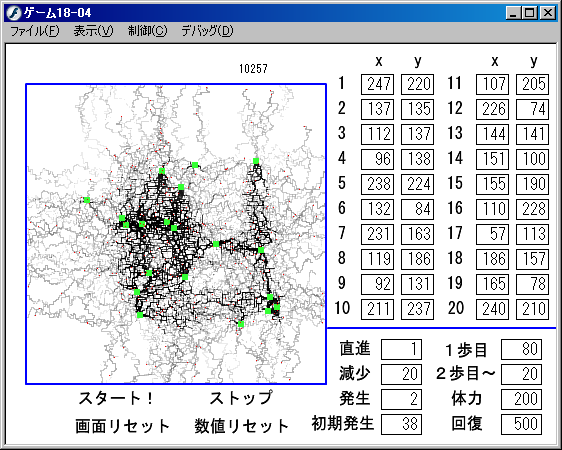Select row 5 x field showing 238
The width and height of the screenshot is (562, 450).
[377, 185]
